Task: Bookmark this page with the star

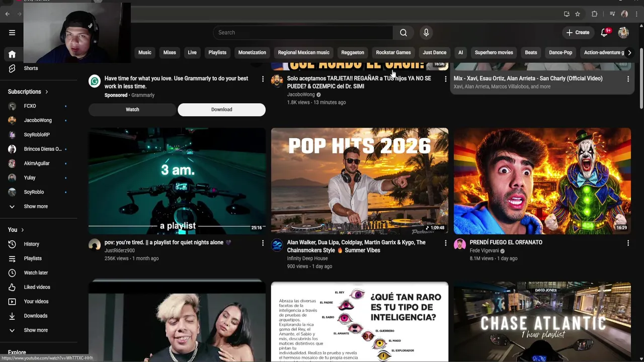Action: tap(578, 14)
